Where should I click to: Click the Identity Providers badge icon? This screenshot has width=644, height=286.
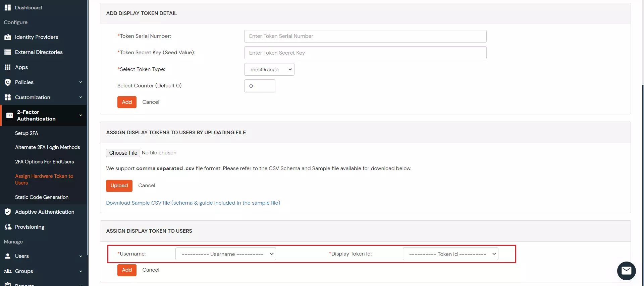click(x=8, y=37)
